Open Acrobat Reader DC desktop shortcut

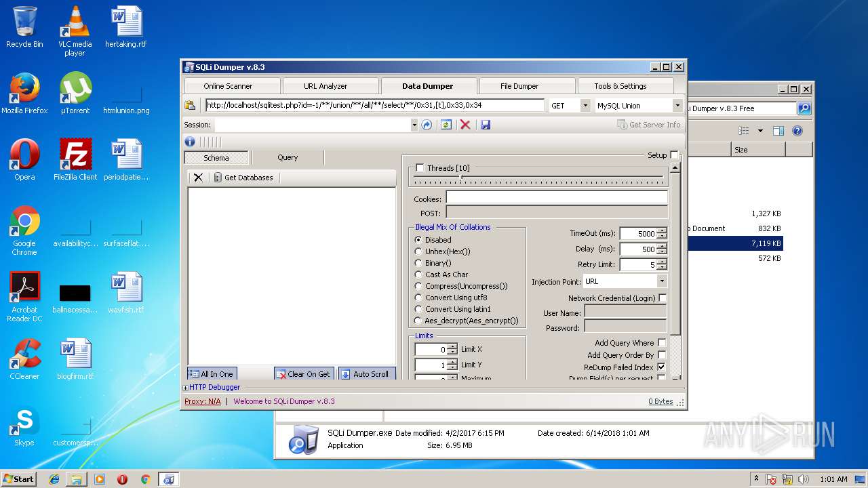(24, 297)
